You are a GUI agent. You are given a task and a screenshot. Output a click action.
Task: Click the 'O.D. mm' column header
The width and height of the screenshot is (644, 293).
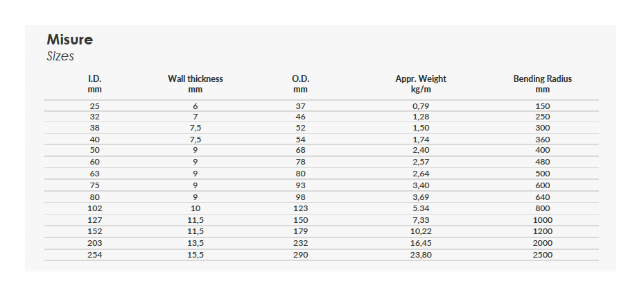tap(300, 83)
